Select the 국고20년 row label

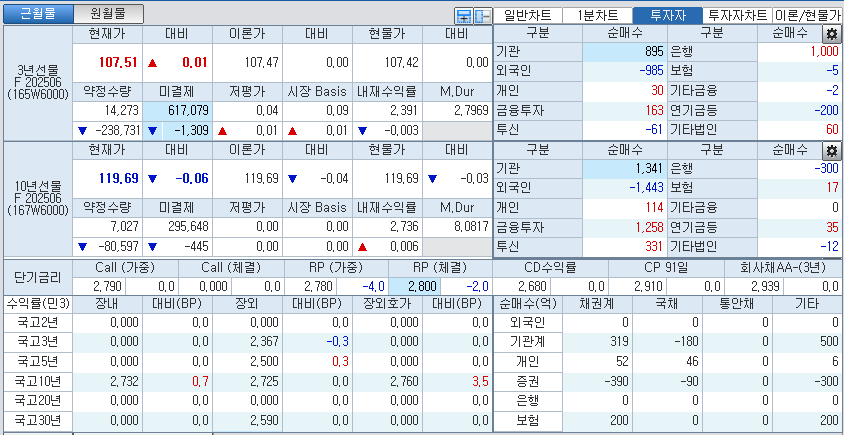click(38, 401)
